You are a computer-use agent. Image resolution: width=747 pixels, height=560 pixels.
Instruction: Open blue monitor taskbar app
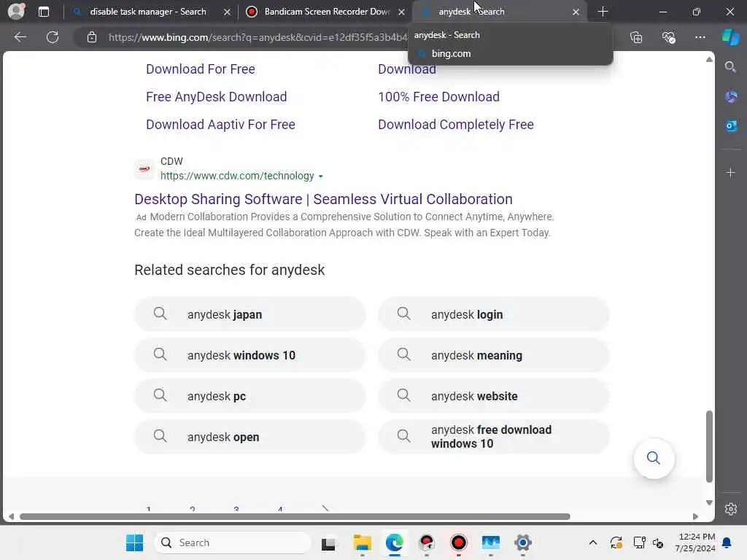[x=491, y=542]
